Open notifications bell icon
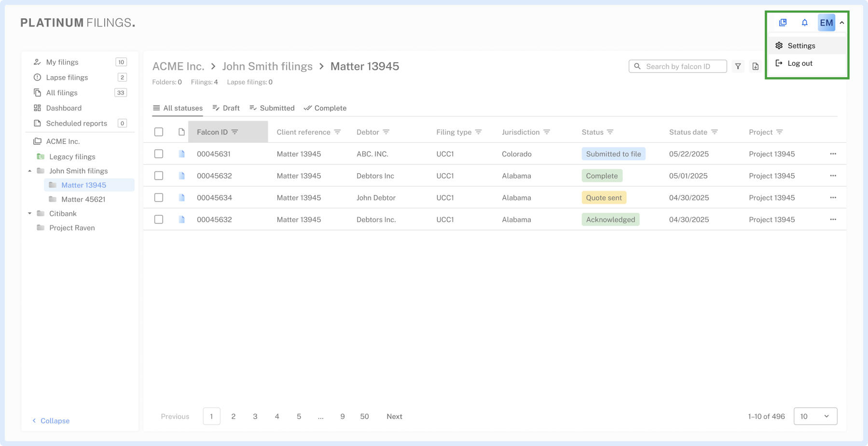The height and width of the screenshot is (446, 868). [804, 23]
